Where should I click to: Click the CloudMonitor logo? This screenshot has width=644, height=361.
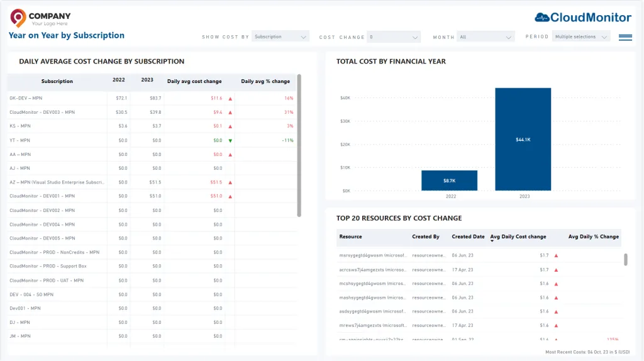[x=583, y=17]
